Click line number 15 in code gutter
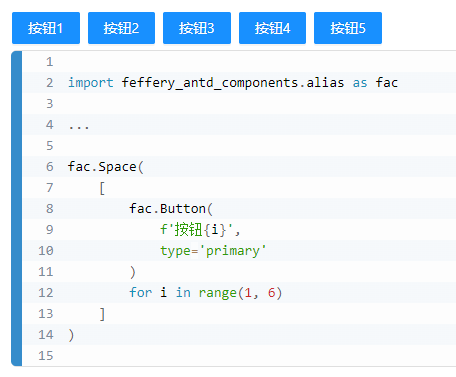The width and height of the screenshot is (456, 377). click(46, 356)
